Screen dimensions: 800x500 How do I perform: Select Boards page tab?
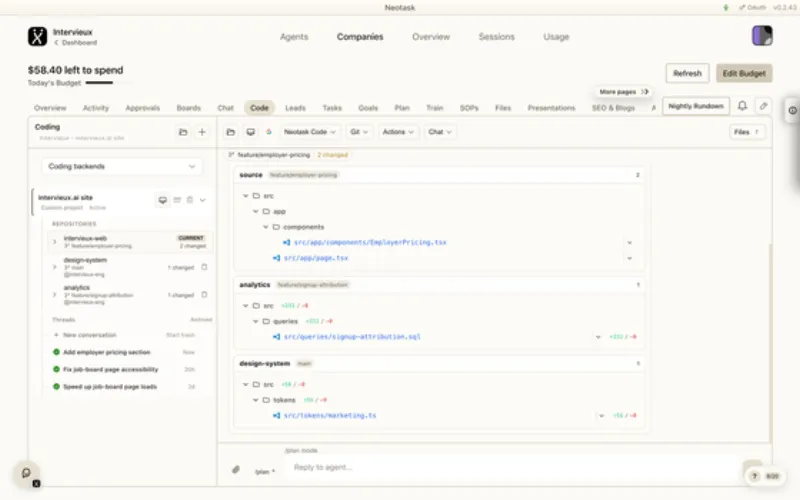(x=189, y=108)
